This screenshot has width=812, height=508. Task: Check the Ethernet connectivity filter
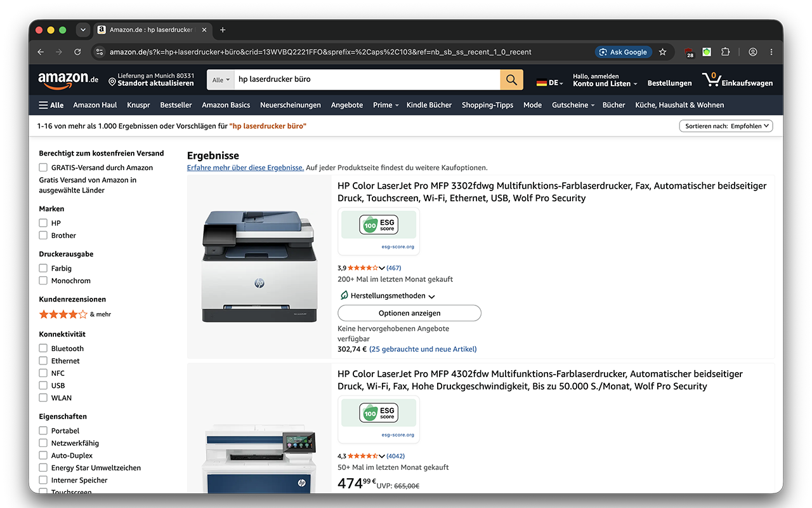[x=43, y=361]
